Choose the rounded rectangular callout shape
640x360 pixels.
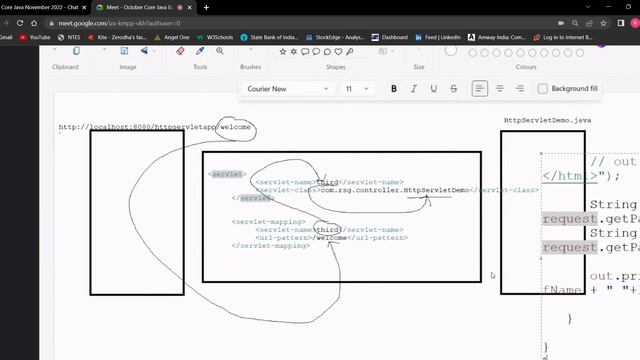coord(305,52)
